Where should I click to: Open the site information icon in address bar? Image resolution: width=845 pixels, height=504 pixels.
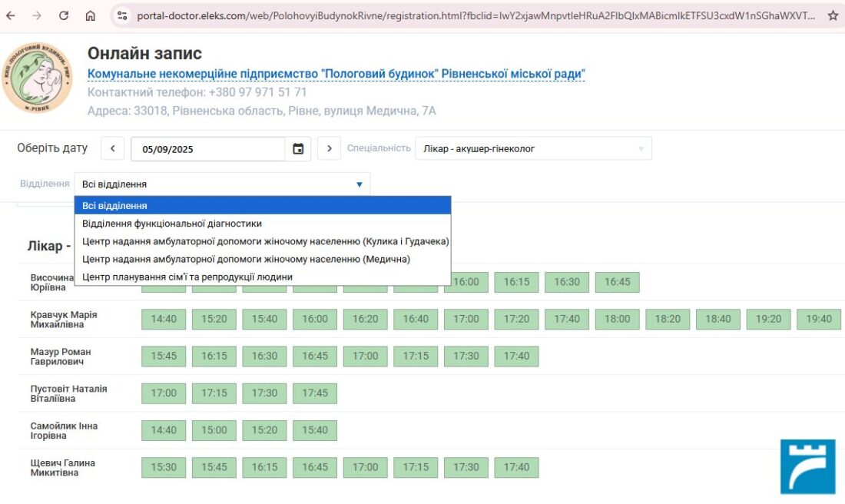121,15
